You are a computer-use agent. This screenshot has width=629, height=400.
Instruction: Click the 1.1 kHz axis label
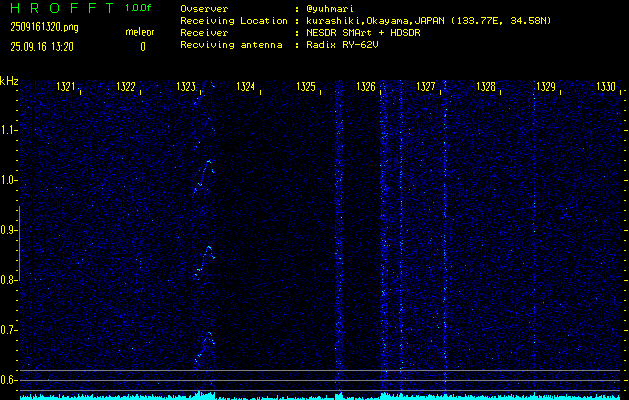8,130
